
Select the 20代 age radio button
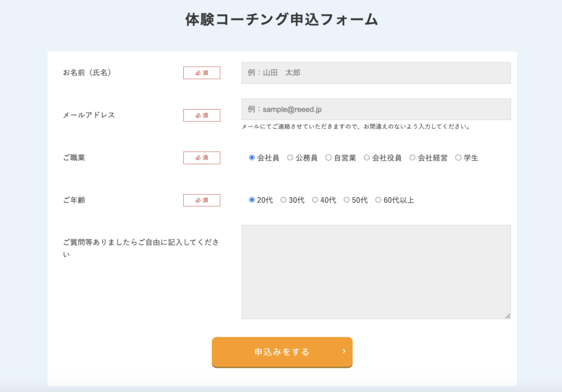(x=252, y=200)
